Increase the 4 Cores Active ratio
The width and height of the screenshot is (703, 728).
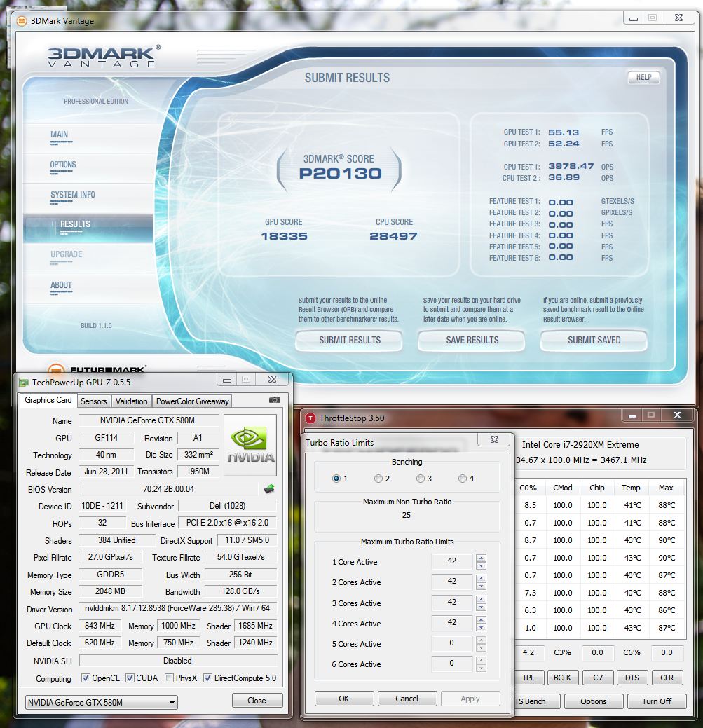click(x=482, y=620)
